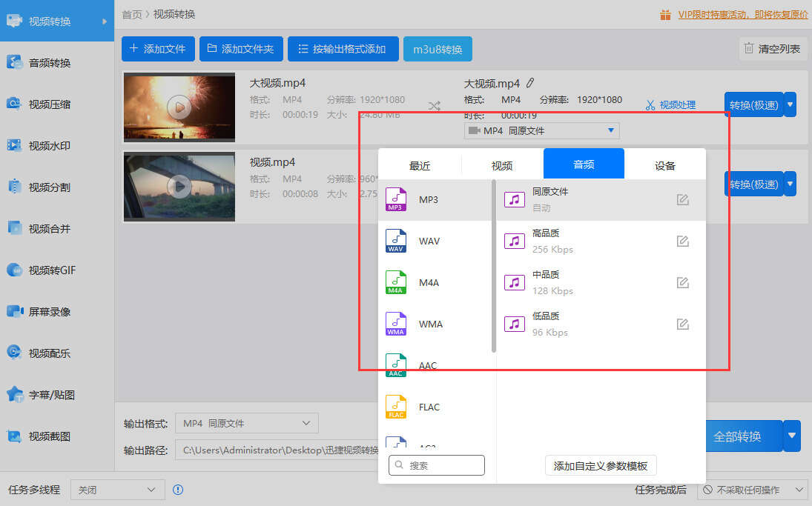The image size is (812, 506).
Task: Choose the FLAC audio format
Action: pos(435,407)
